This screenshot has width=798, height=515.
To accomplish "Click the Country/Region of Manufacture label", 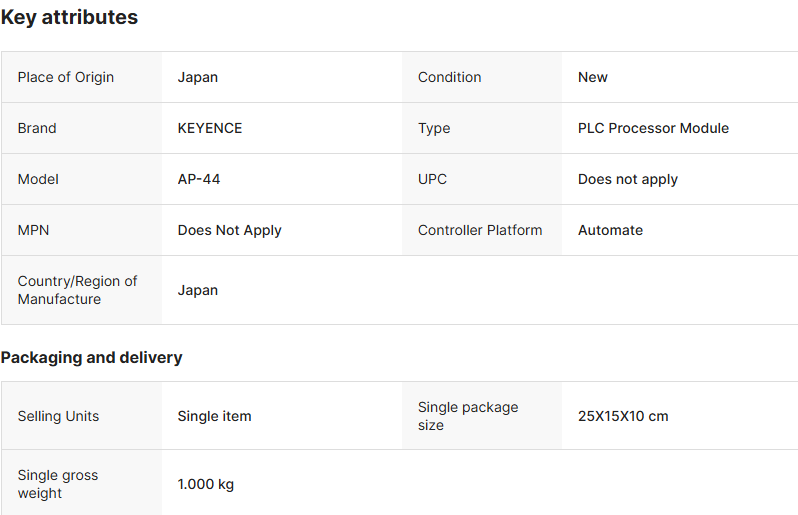I will click(x=77, y=290).
